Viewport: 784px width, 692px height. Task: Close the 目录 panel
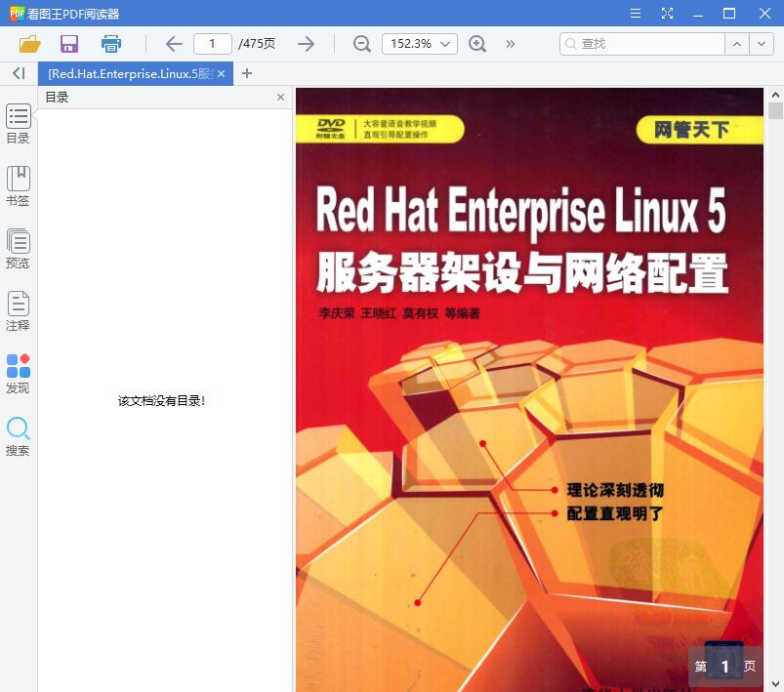[280, 97]
